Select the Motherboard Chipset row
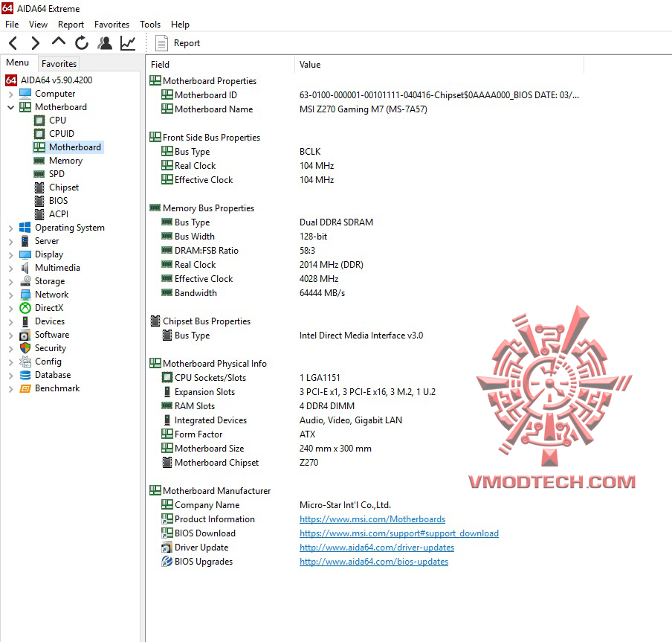672x642 pixels. click(x=366, y=463)
